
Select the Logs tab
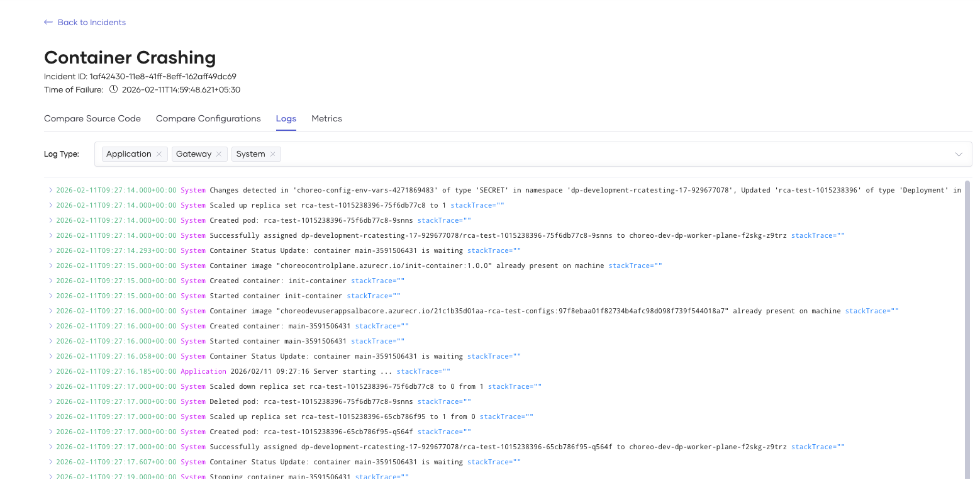click(x=286, y=118)
